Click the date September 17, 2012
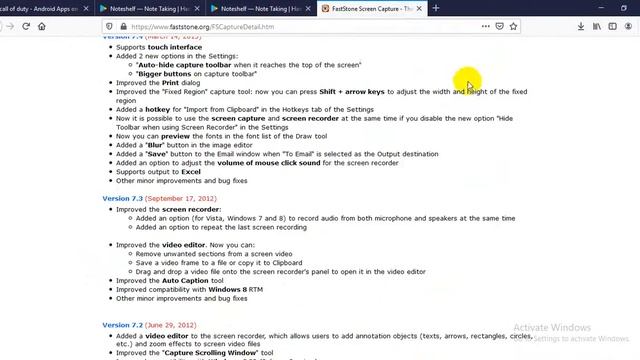Screen dimensions: 640x360 click(x=181, y=198)
